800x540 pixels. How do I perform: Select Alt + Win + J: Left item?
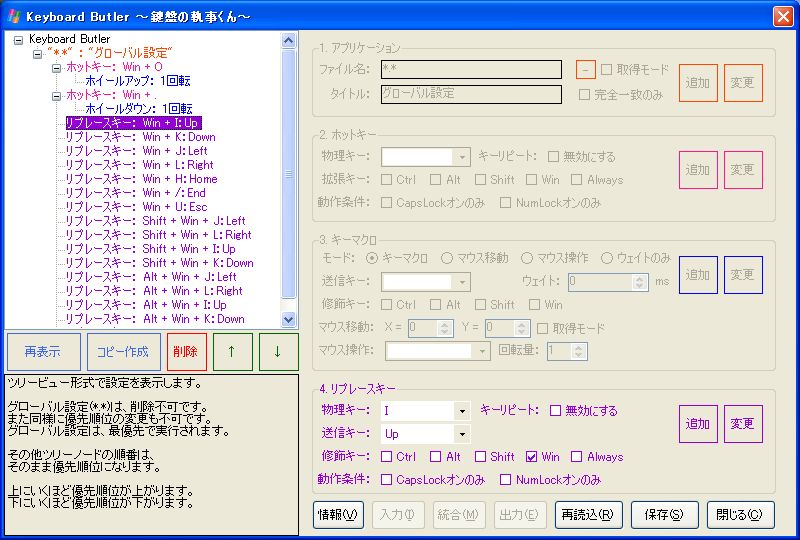(151, 277)
